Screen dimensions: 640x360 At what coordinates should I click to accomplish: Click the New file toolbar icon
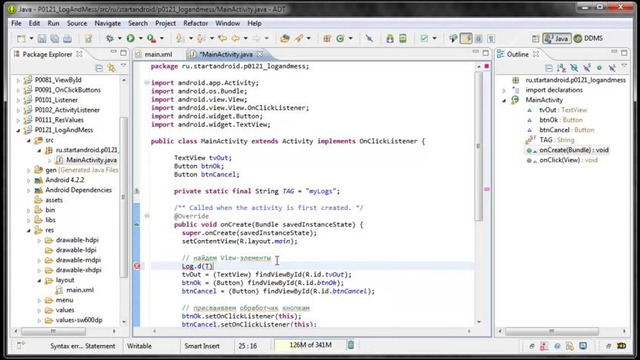[x=21, y=38]
